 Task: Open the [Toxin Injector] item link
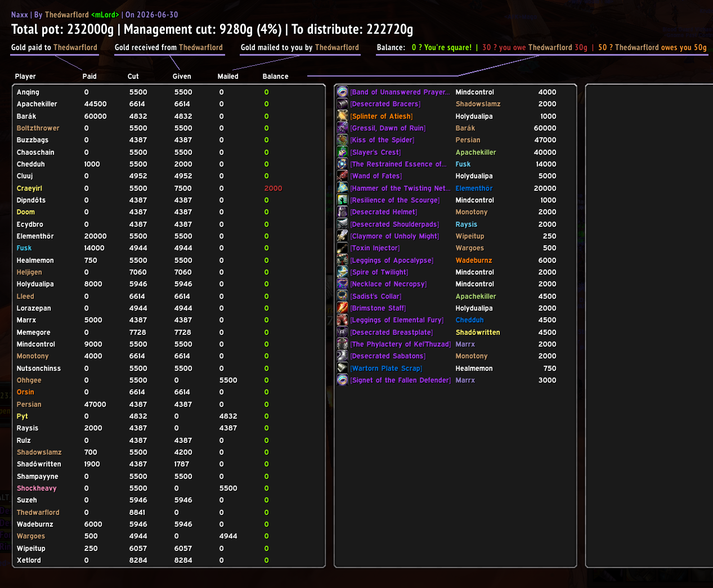tap(375, 248)
